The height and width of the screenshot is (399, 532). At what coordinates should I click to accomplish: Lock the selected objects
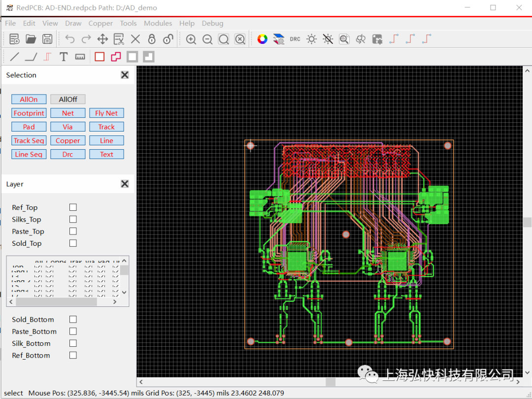tap(152, 39)
